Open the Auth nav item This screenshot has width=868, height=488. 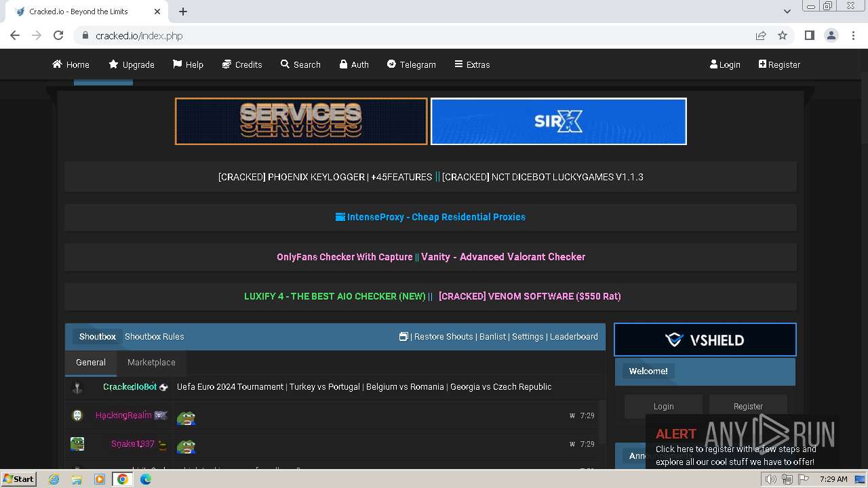(354, 64)
